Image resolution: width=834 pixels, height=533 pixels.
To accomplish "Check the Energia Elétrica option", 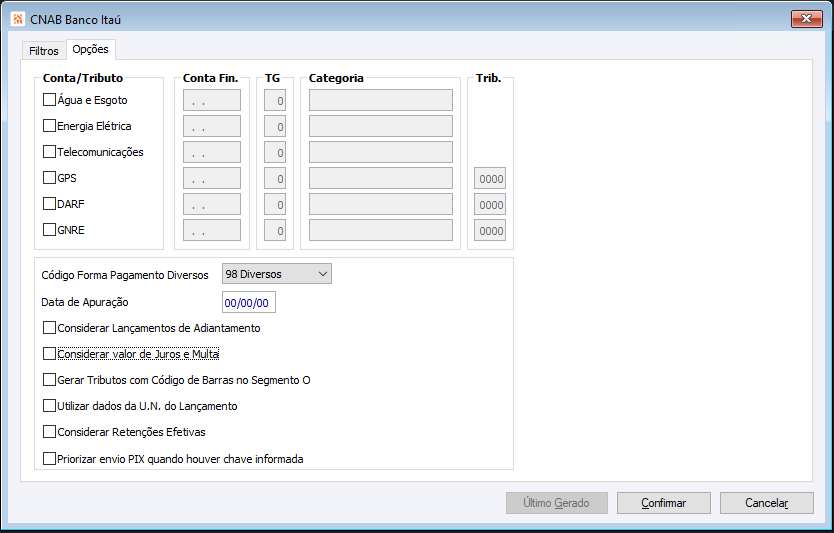I will (49, 126).
